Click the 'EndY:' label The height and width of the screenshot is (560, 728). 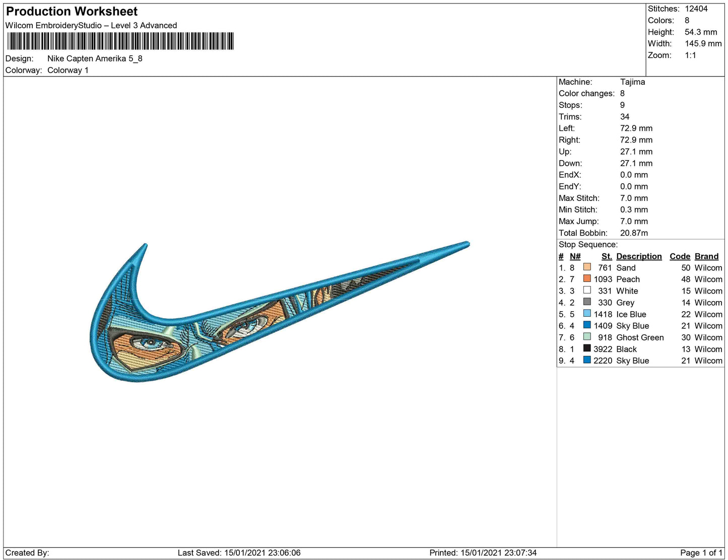tap(570, 186)
